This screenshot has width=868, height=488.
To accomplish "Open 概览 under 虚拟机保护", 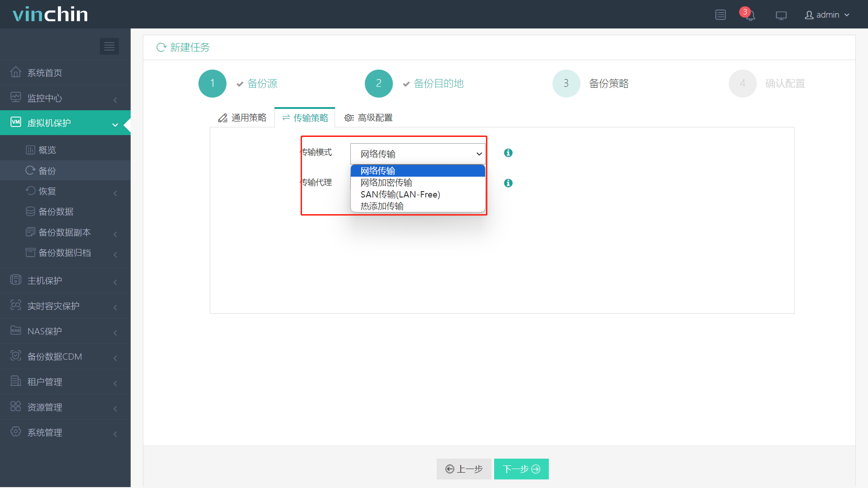I will tap(65, 150).
